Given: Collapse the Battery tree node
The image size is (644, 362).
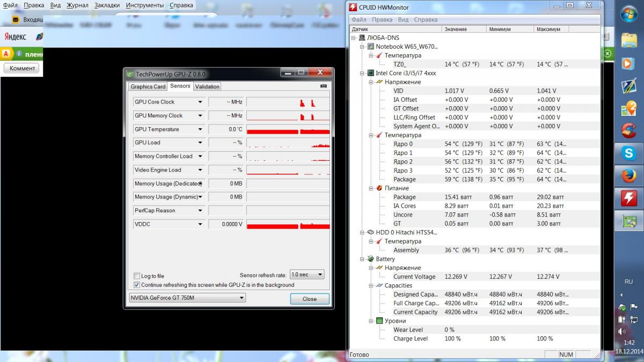Looking at the screenshot, I should (362, 259).
